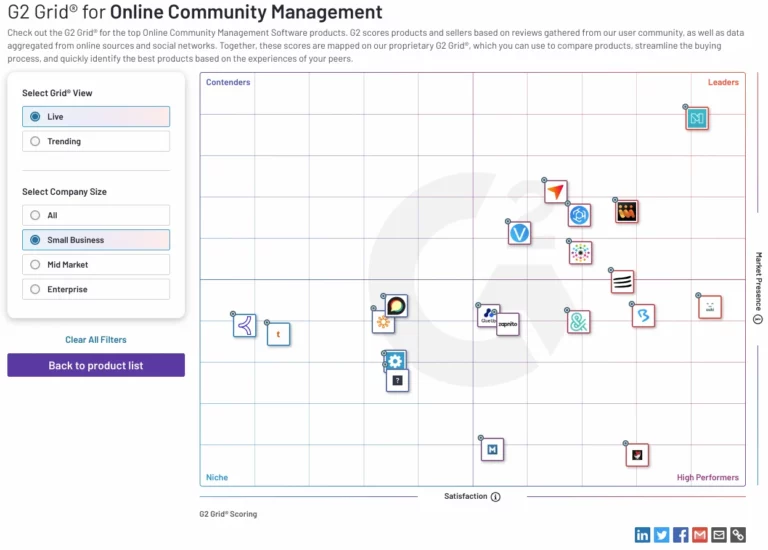Click the Satisfaction axis label
Image resolution: width=768 pixels, height=550 pixels.
(x=465, y=496)
